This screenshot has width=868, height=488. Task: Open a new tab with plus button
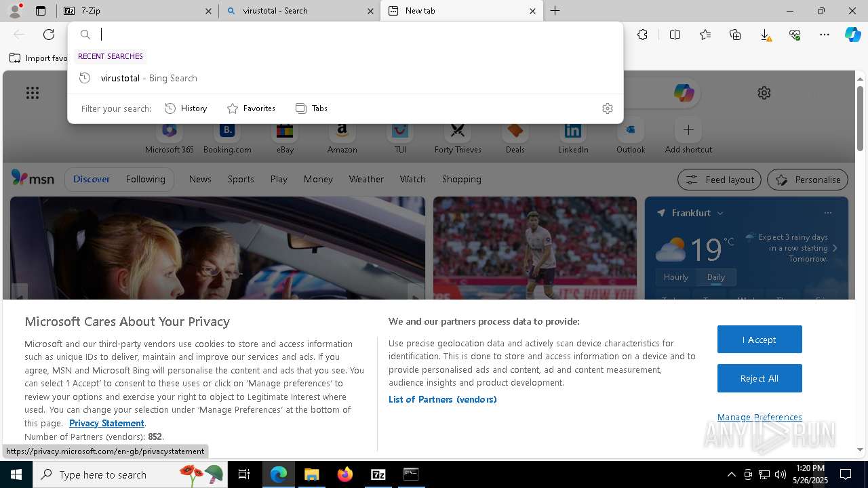pyautogui.click(x=555, y=11)
